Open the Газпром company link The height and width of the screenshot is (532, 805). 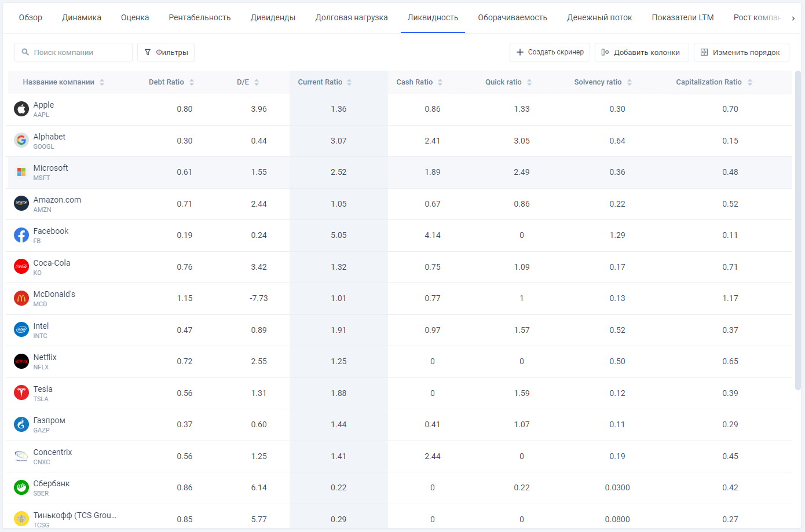click(49, 420)
